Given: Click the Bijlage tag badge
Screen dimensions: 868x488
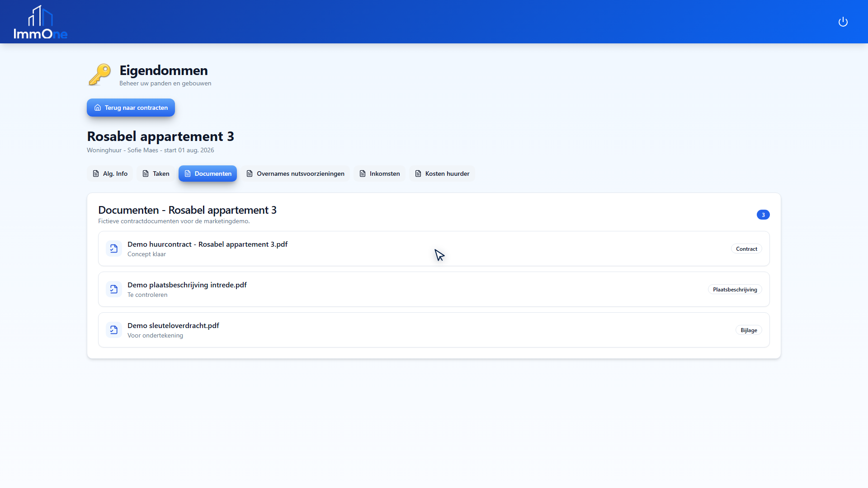Looking at the screenshot, I should [749, 330].
